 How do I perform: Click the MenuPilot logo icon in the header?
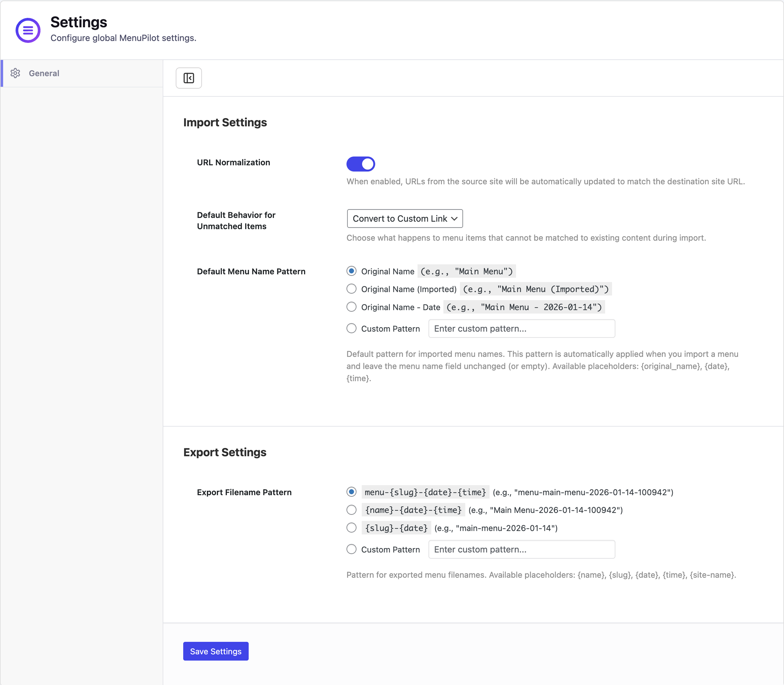(x=28, y=30)
